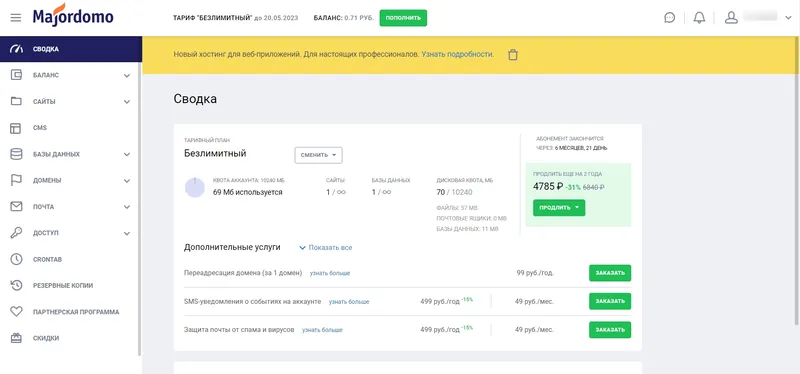Order Переадресация домена with Заказать
800x374 pixels.
(610, 273)
